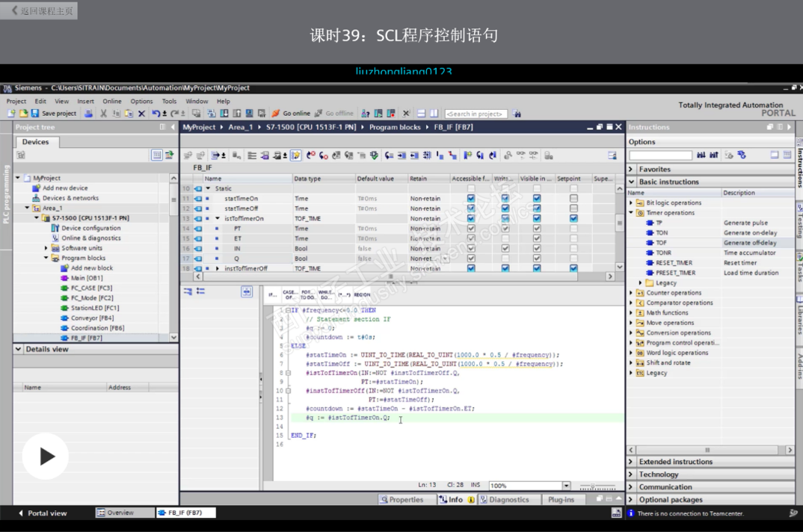
Task: Toggle Setpoint checkbox for statTimeOff row
Action: [573, 208]
